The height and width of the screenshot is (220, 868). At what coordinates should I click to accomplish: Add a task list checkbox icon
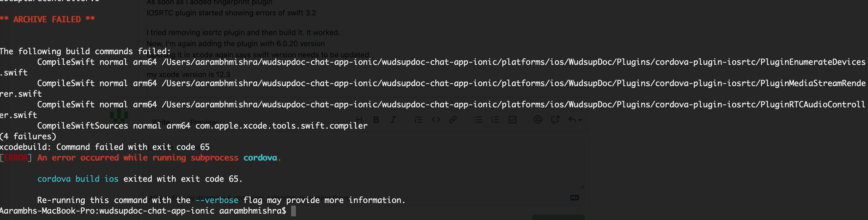[512, 119]
